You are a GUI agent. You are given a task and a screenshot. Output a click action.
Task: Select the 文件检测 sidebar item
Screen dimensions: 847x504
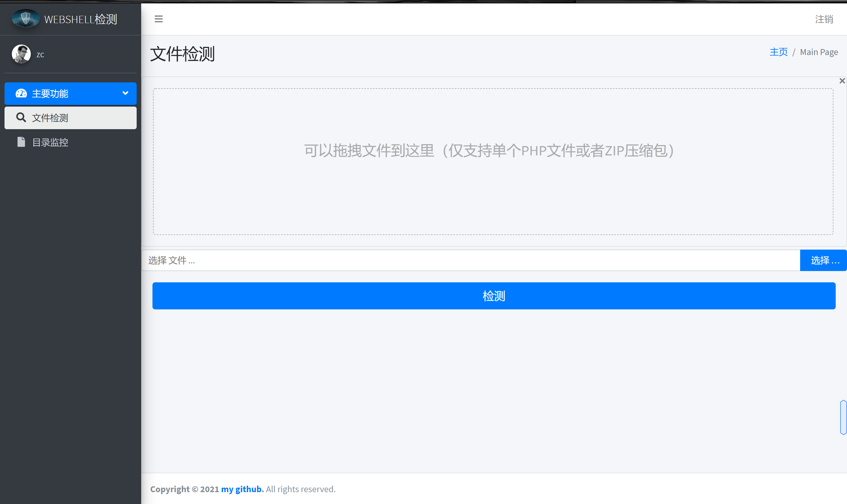pyautogui.click(x=50, y=118)
